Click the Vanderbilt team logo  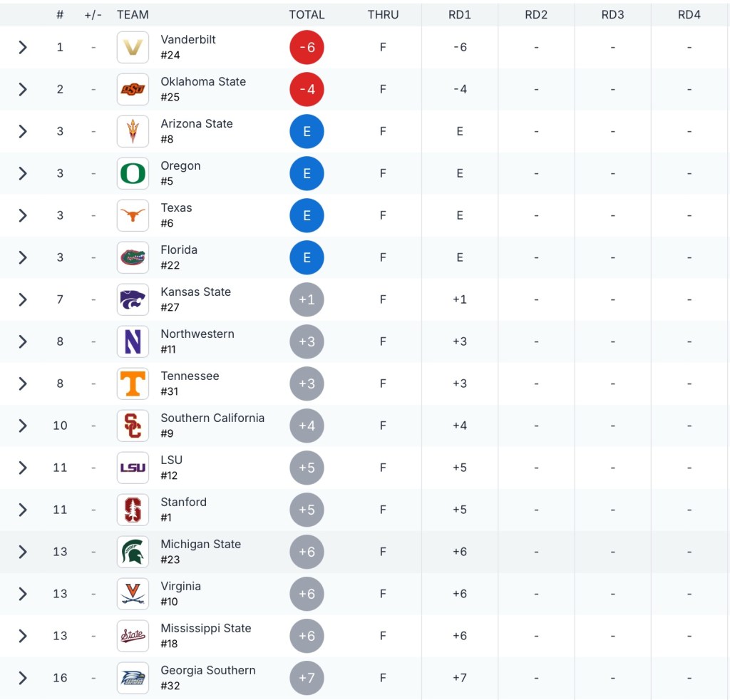pos(133,47)
